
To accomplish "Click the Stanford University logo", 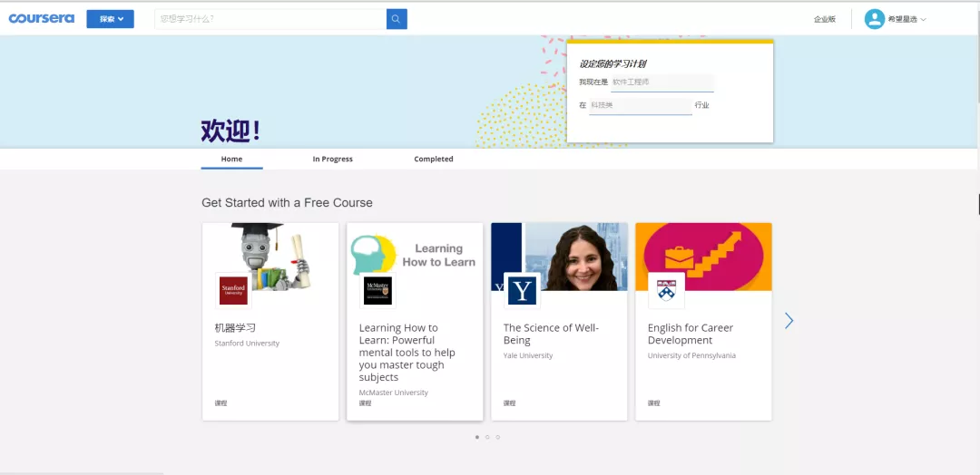I will tap(234, 291).
